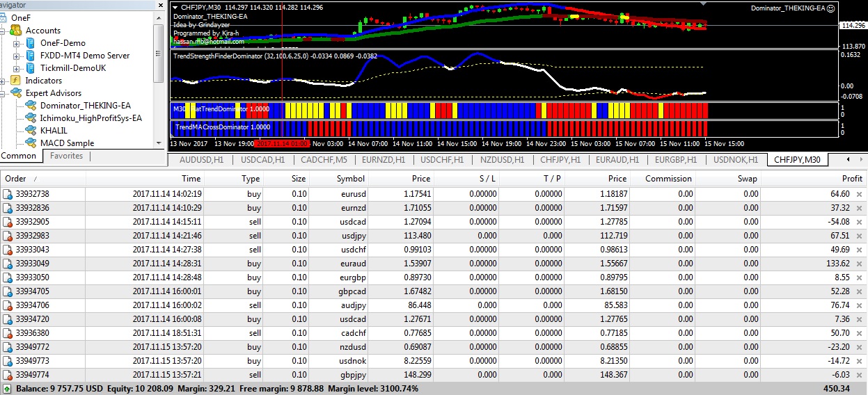
Task: Click the order icon for eurusd trade 33932738
Action: 7,194
